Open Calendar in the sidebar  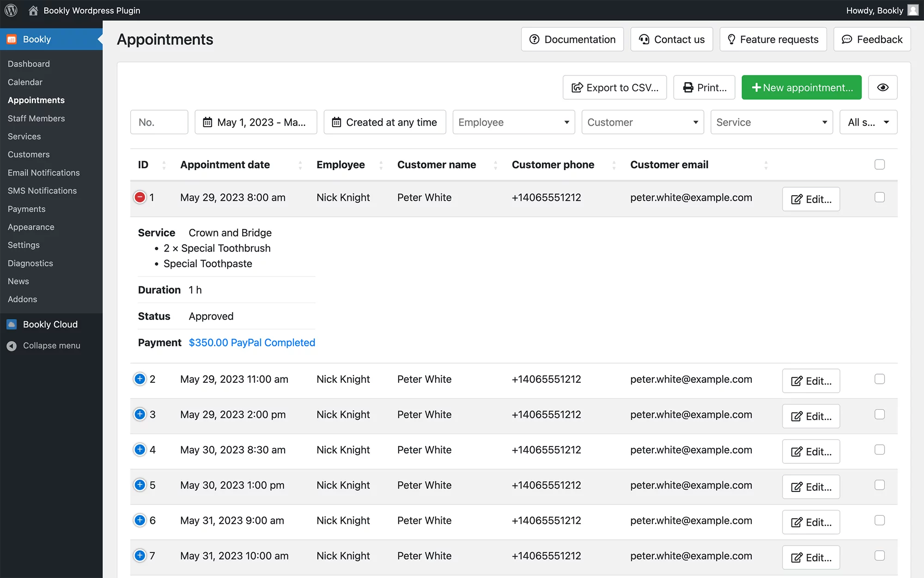coord(25,82)
